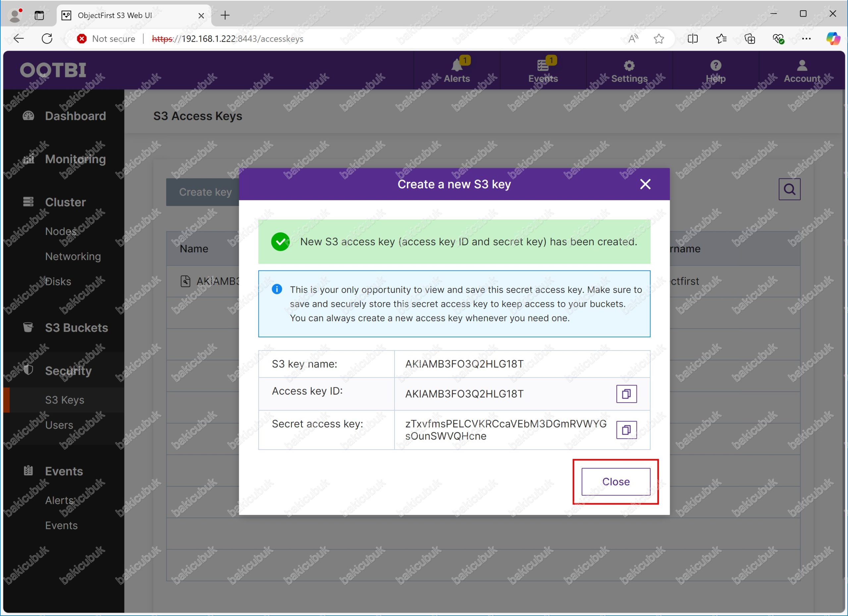Viewport: 848px width, 616px height.
Task: Close the ObjectFirst S3 Web UI tab
Action: pos(201,16)
